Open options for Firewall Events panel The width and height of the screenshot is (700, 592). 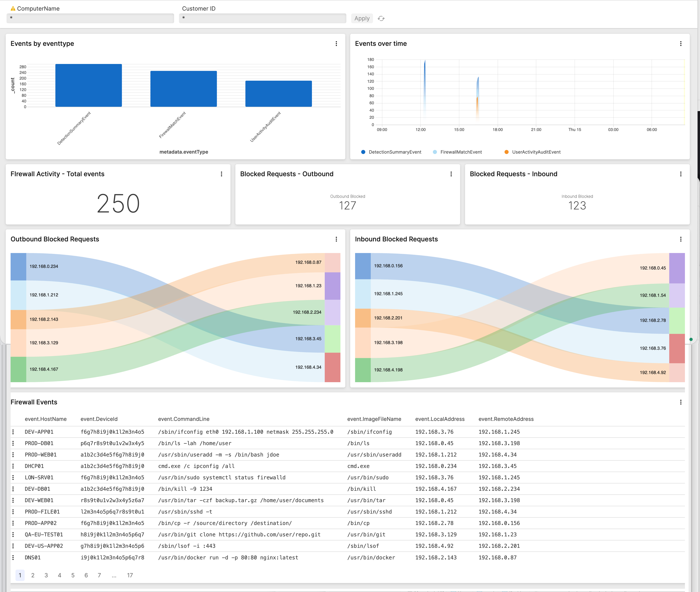(681, 402)
